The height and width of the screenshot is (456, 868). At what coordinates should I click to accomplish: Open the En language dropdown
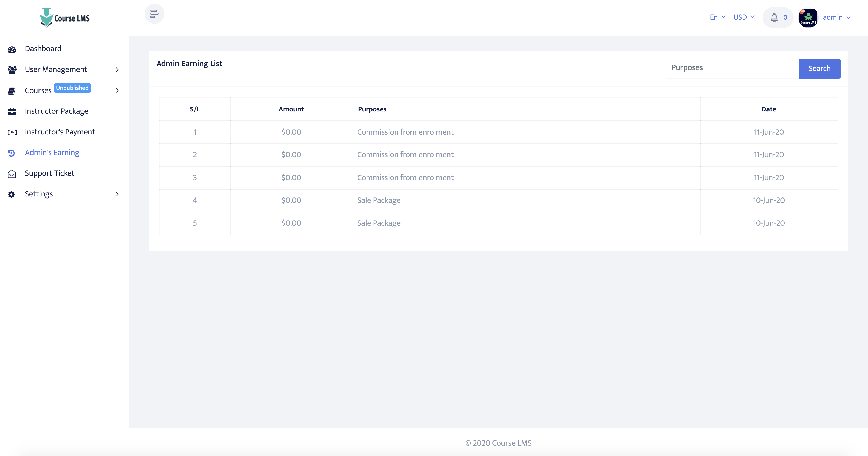point(717,17)
